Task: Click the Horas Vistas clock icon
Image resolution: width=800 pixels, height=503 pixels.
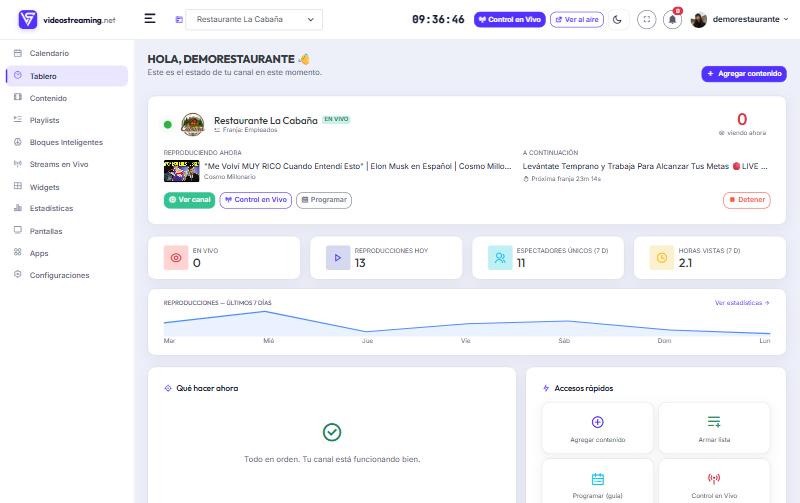Action: pos(662,258)
